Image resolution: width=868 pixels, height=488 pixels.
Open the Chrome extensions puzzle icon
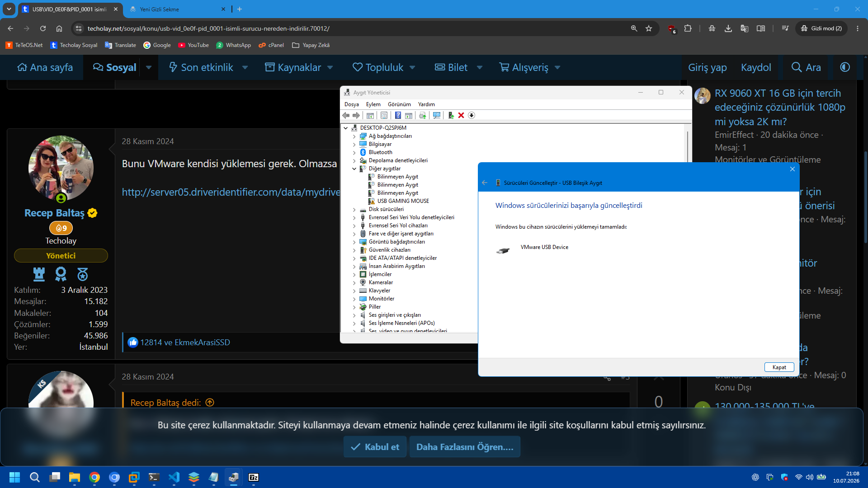(688, 28)
